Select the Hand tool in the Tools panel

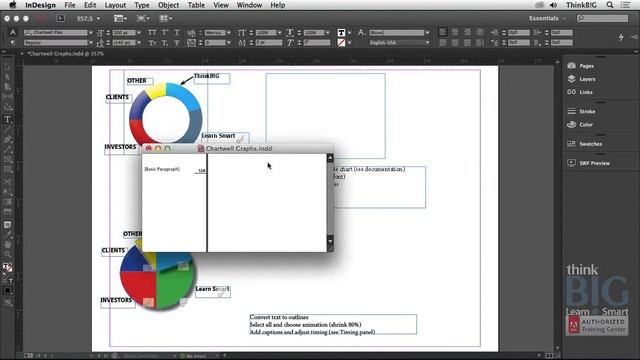(x=7, y=244)
